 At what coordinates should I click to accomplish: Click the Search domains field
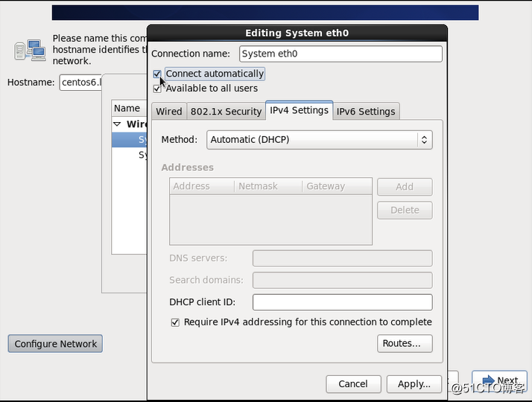342,281
